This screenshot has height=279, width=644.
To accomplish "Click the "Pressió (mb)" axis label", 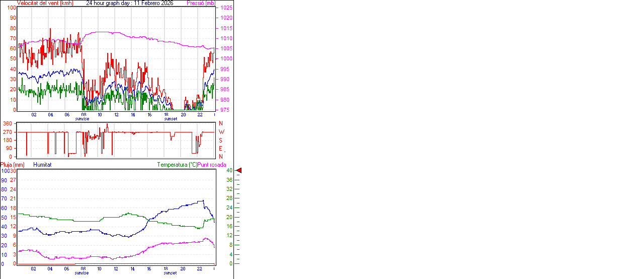I will pyautogui.click(x=200, y=3).
